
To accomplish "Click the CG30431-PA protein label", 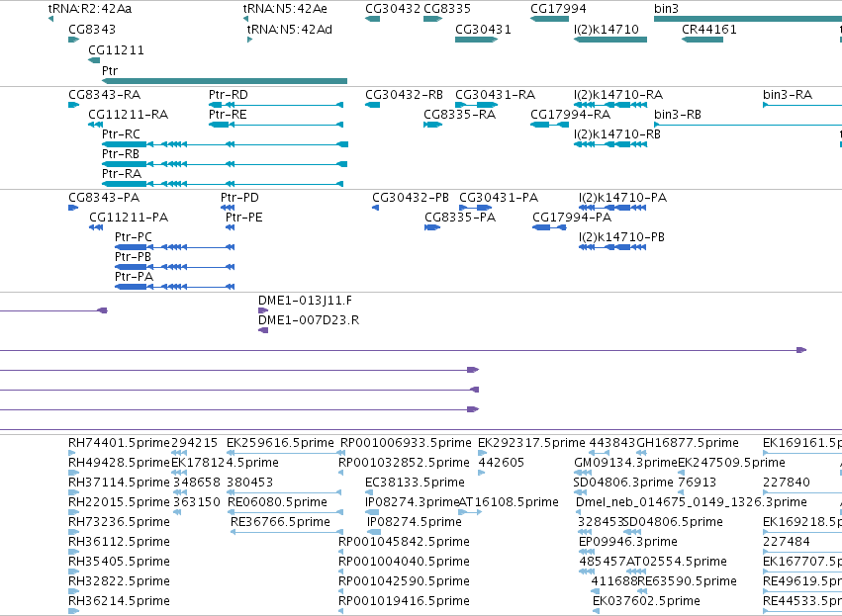I will click(499, 198).
